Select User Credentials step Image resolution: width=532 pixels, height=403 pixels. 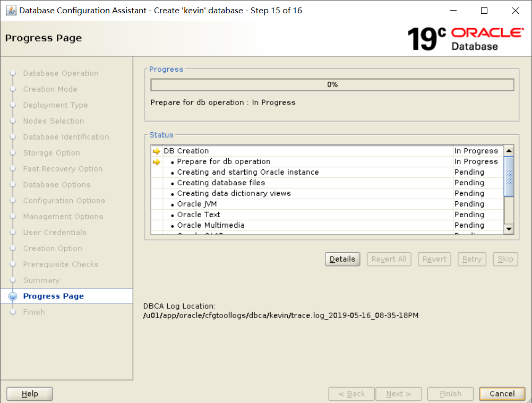point(55,233)
